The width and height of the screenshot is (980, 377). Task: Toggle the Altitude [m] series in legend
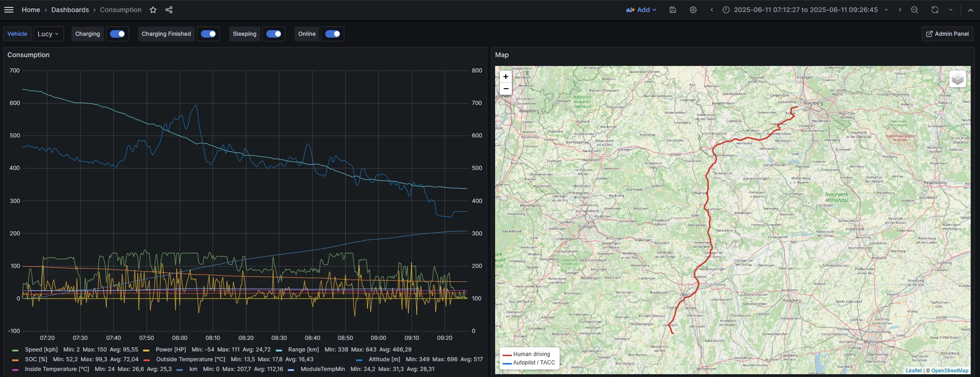pos(384,359)
